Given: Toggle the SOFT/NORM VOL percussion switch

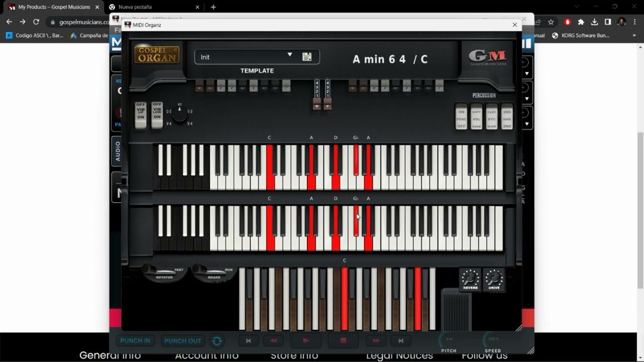Looking at the screenshot, I should pyautogui.click(x=476, y=117).
